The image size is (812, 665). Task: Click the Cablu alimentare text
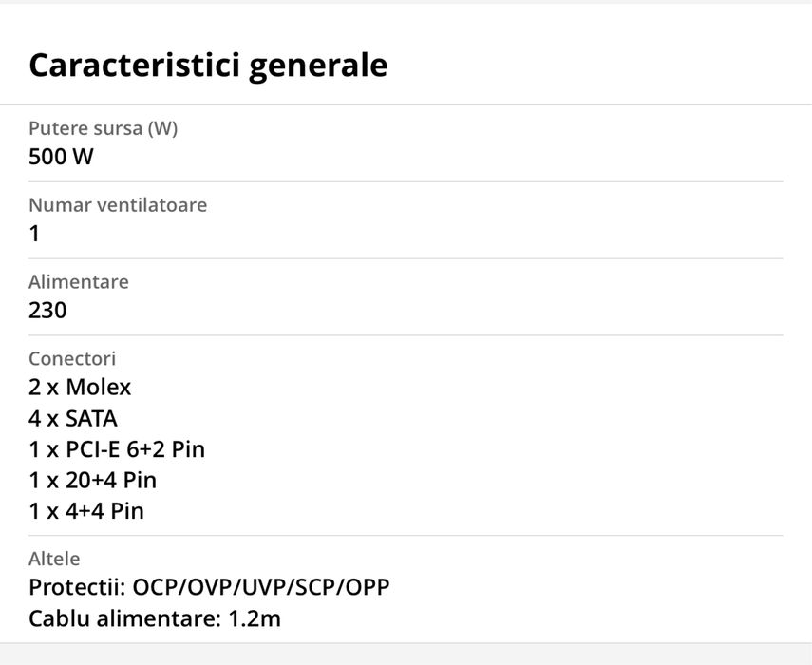pyautogui.click(x=124, y=619)
